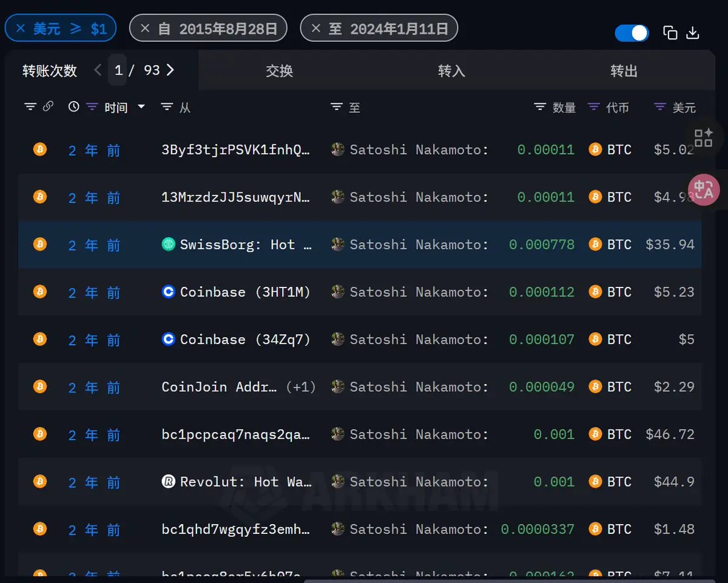
Task: Open address 3Byf3tjrPSVK1fnhQ...
Action: pyautogui.click(x=236, y=150)
